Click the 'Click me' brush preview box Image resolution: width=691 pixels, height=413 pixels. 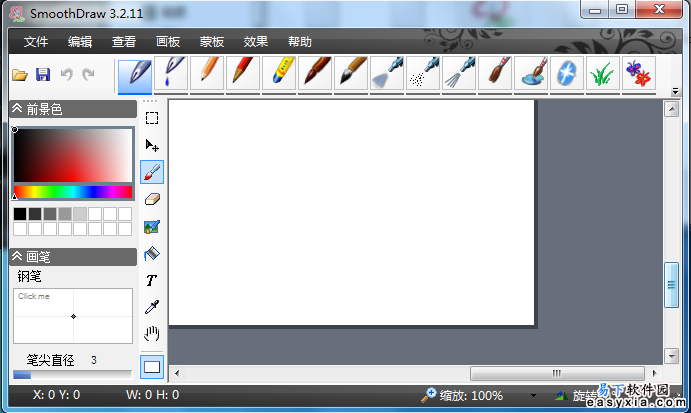pyautogui.click(x=73, y=316)
